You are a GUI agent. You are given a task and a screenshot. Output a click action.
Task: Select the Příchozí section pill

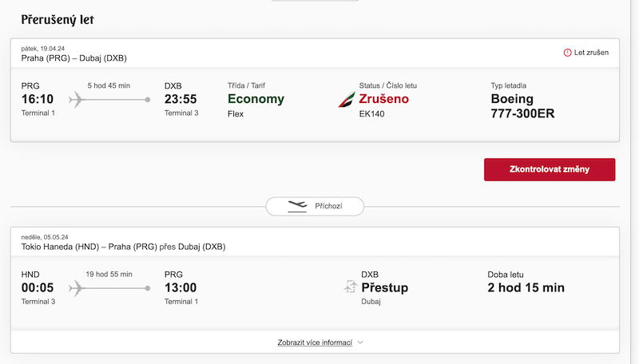click(x=315, y=207)
